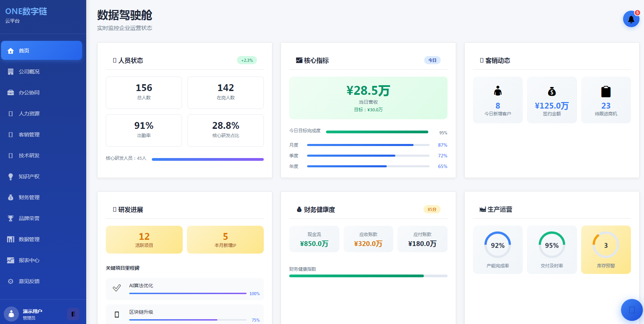Click the 数据管理 chart icon

[11, 239]
